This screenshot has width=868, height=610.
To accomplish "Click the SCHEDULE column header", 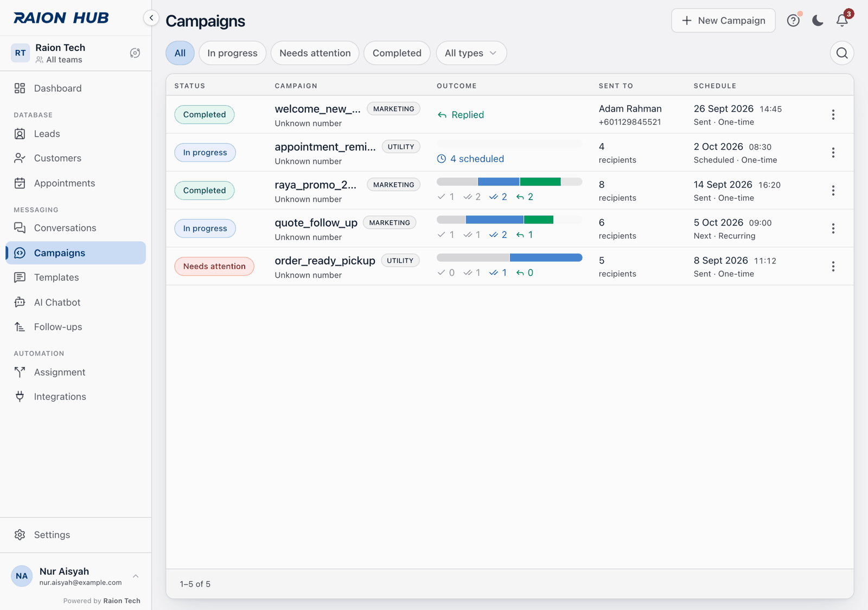I will point(715,86).
